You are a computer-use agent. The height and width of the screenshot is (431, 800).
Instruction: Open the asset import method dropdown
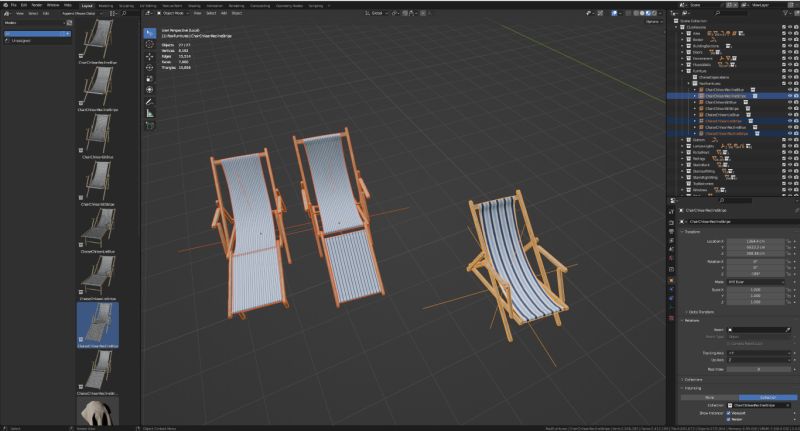click(82, 13)
